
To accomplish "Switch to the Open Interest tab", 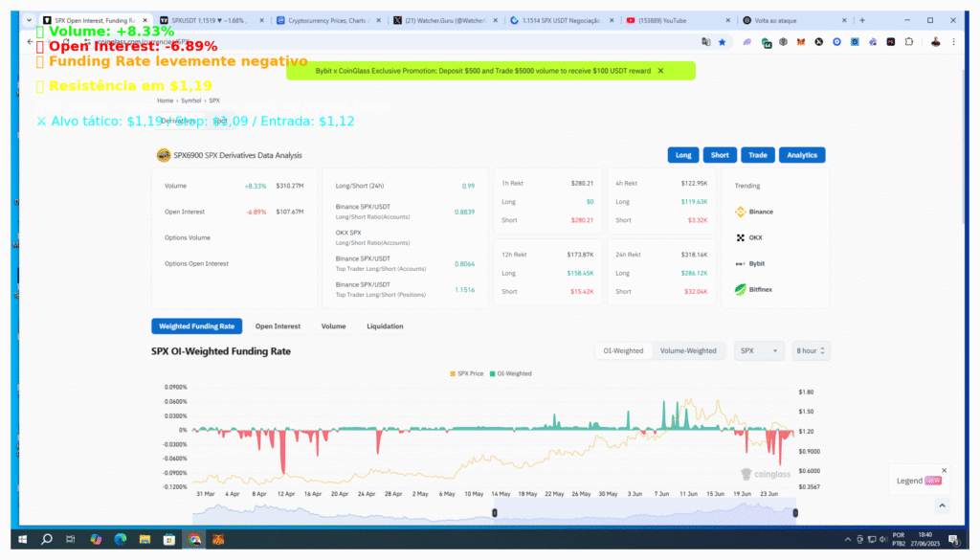I will (x=278, y=326).
